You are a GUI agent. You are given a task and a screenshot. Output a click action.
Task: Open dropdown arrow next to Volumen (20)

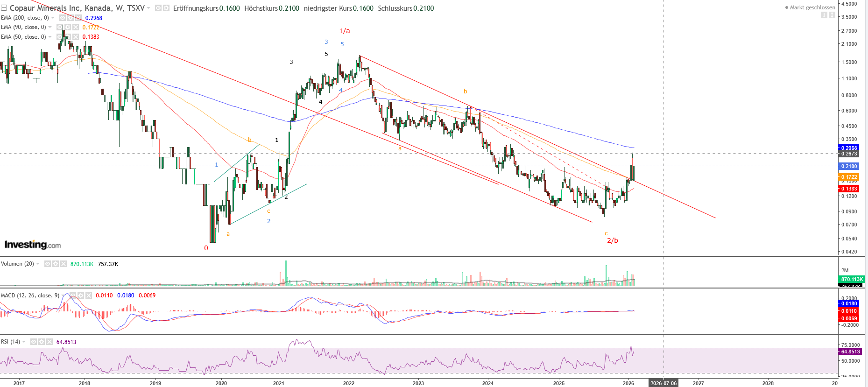tap(38, 264)
